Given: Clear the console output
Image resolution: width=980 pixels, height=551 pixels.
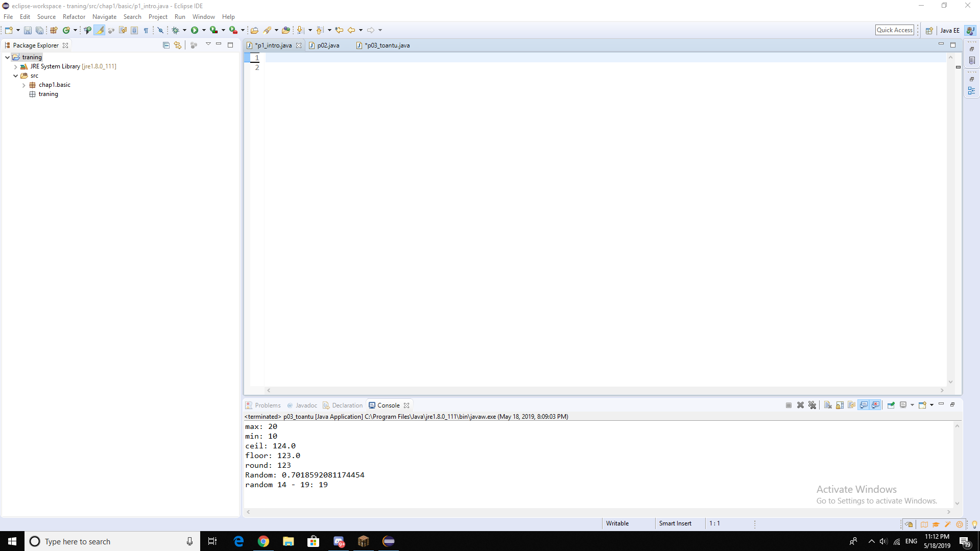Looking at the screenshot, I should (x=828, y=405).
